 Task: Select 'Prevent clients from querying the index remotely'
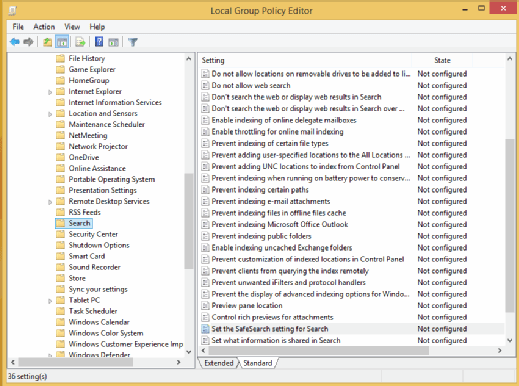coord(290,271)
